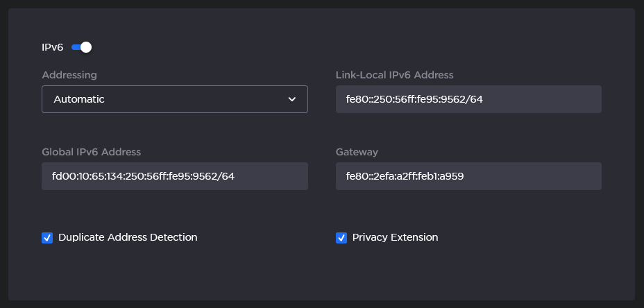Disable the Privacy Extension checkbox
Image resolution: width=644 pixels, height=308 pixels.
tap(341, 238)
